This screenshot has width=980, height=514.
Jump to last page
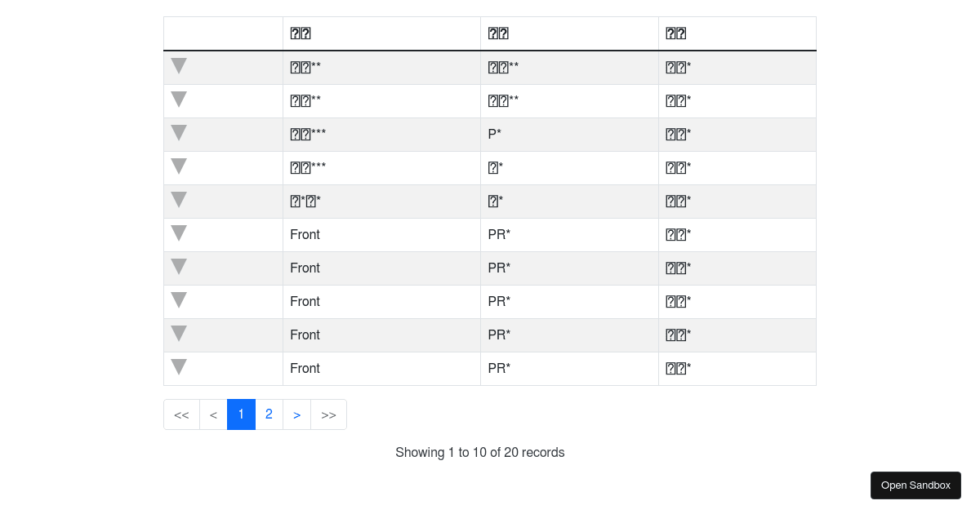[328, 414]
